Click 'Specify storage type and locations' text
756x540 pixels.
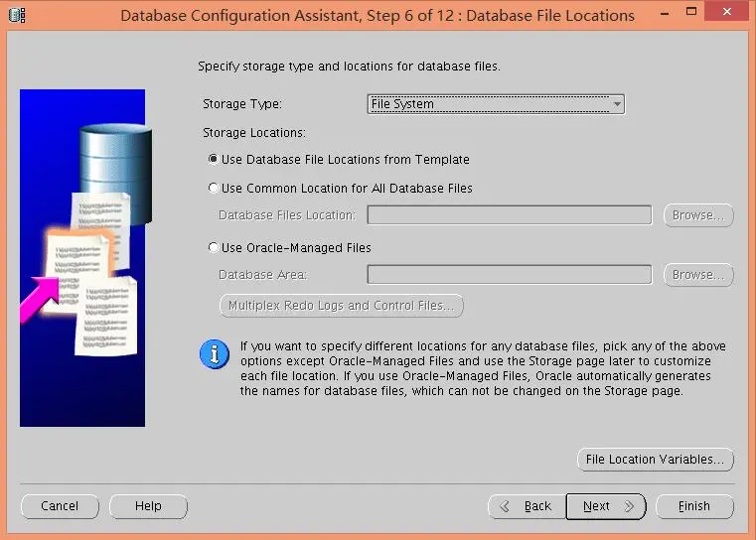point(349,66)
